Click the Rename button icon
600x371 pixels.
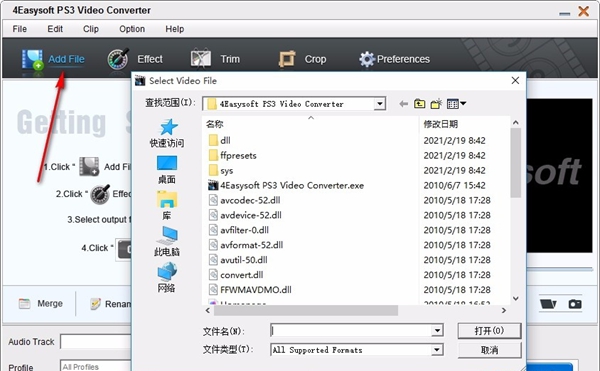coord(95,304)
